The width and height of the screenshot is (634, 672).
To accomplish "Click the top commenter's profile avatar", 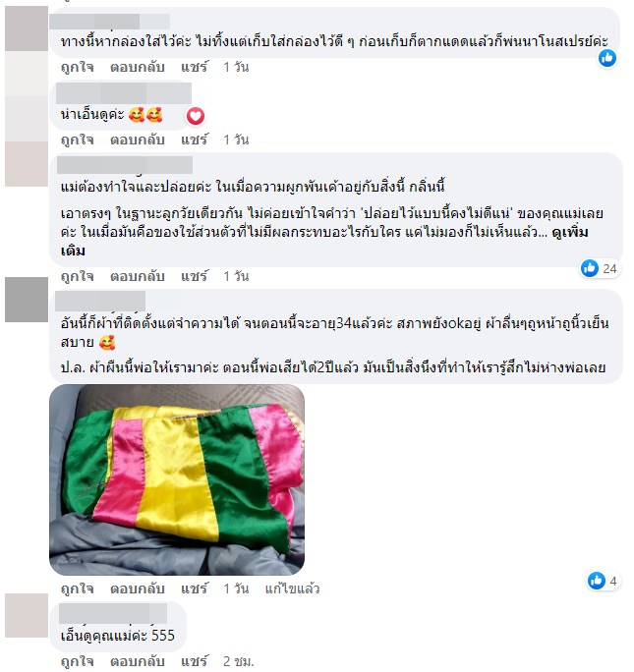I will pos(27,28).
